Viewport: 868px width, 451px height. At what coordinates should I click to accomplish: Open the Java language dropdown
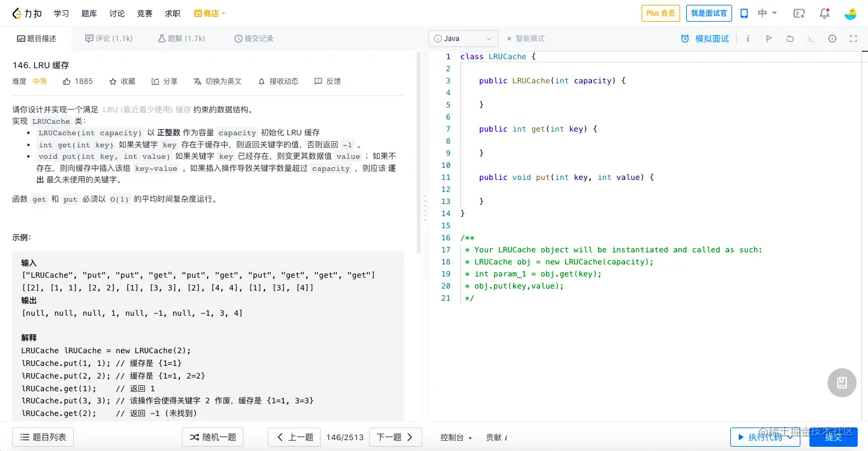click(x=463, y=39)
